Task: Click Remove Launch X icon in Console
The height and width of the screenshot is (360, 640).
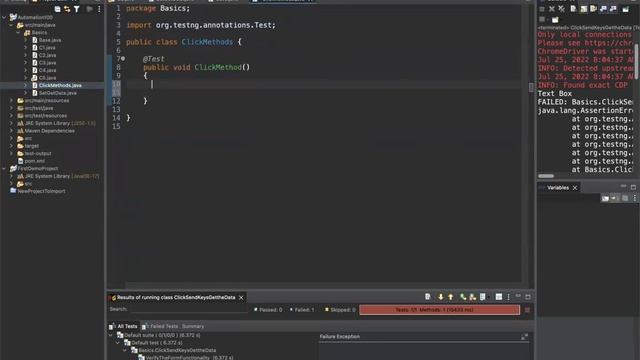Action: coord(552,9)
